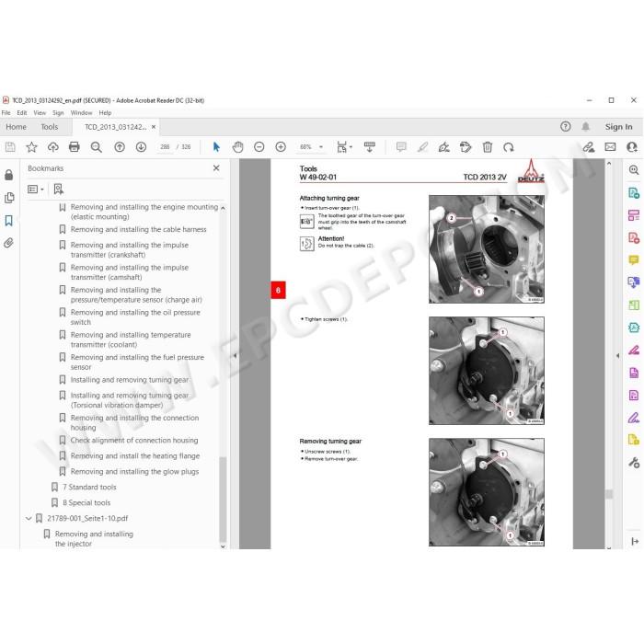644x644 pixels.
Task: Open bookmark Removing and installing the injector
Action: click(x=94, y=538)
